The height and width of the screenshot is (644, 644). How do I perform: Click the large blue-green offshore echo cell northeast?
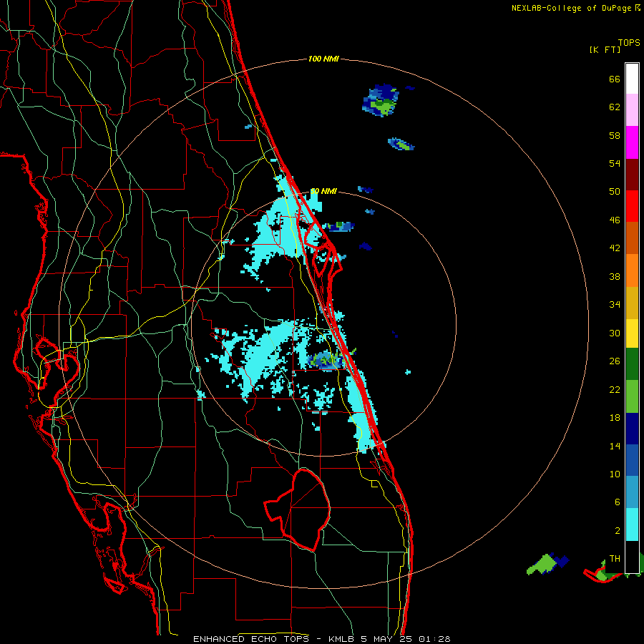point(381,100)
